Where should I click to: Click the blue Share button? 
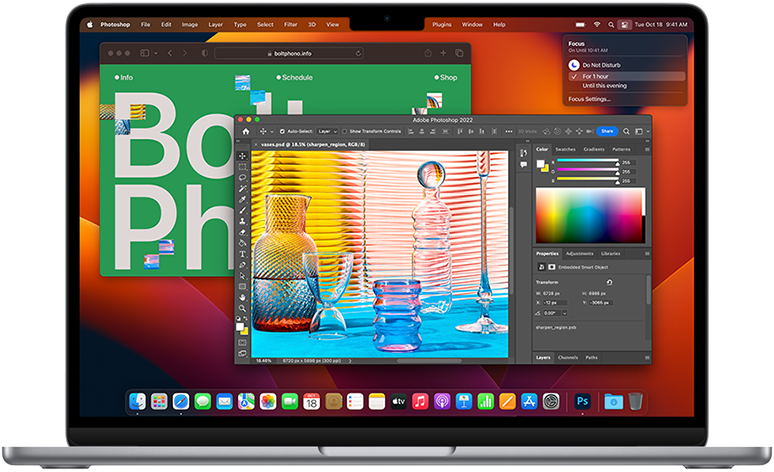coord(607,131)
